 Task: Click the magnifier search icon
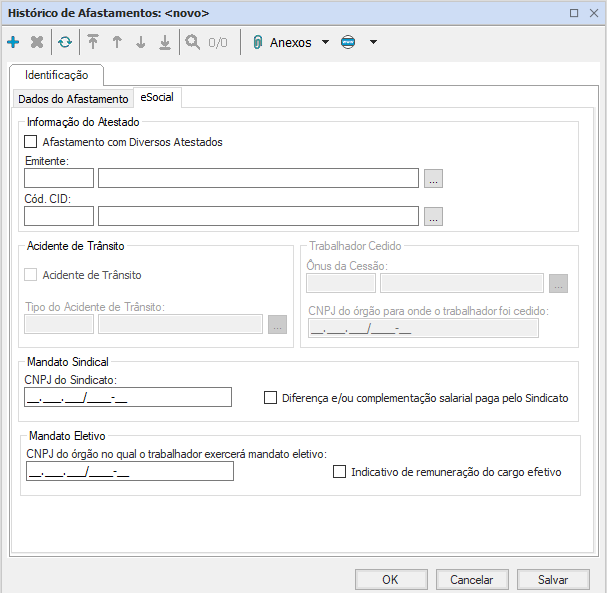pyautogui.click(x=192, y=43)
